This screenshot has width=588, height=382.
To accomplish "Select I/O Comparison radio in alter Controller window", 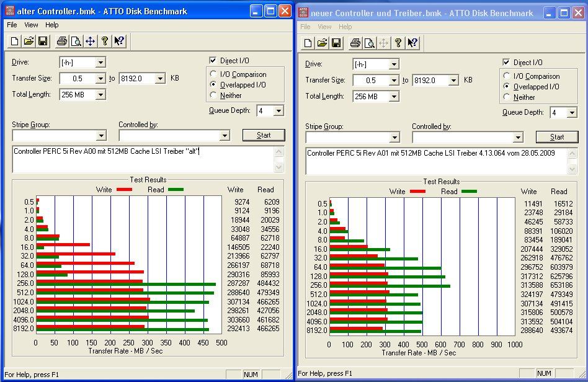I will coord(213,74).
